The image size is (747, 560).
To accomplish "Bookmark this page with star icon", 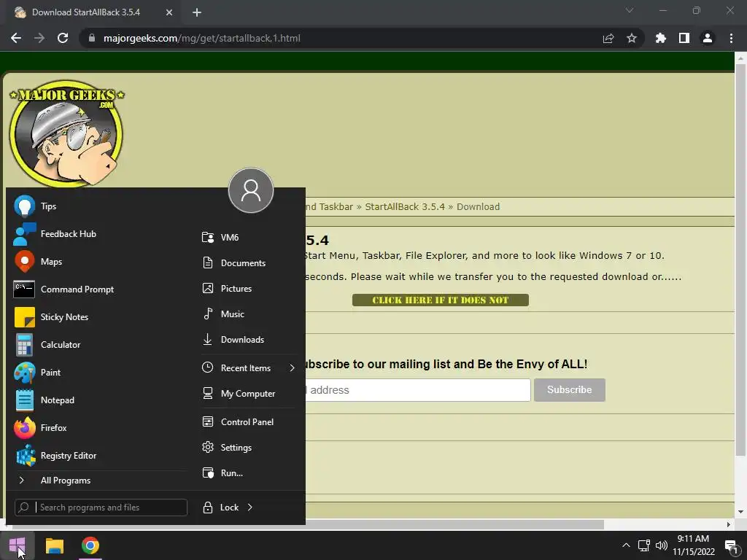I will coord(632,38).
